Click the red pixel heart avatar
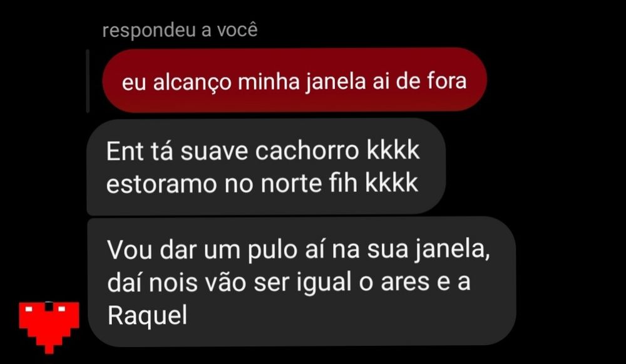 coord(49,327)
